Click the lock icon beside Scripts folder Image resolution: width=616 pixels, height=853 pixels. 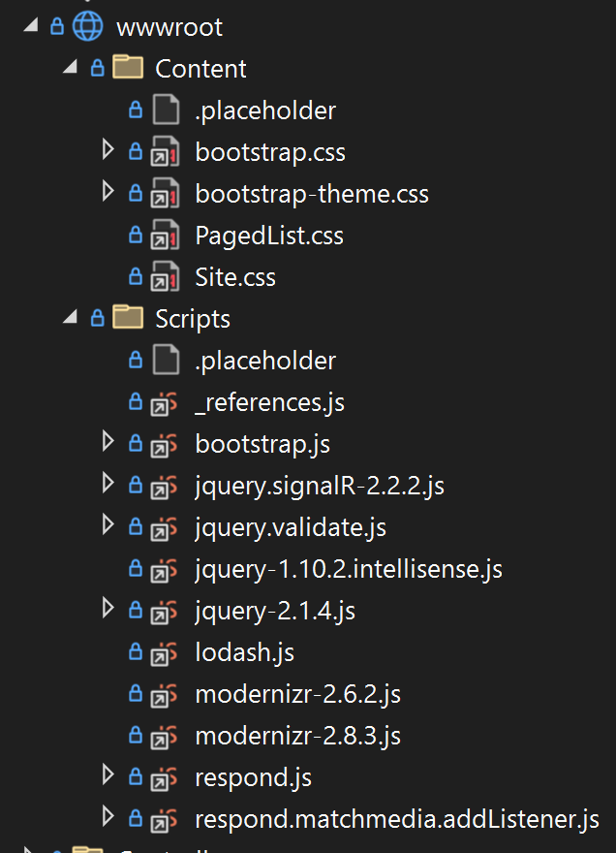point(97,318)
